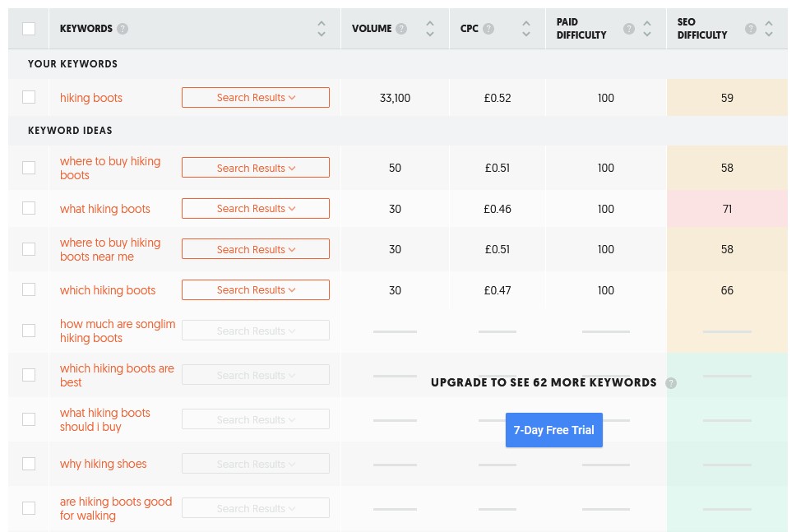Click the Volume help question icon

coord(401,29)
